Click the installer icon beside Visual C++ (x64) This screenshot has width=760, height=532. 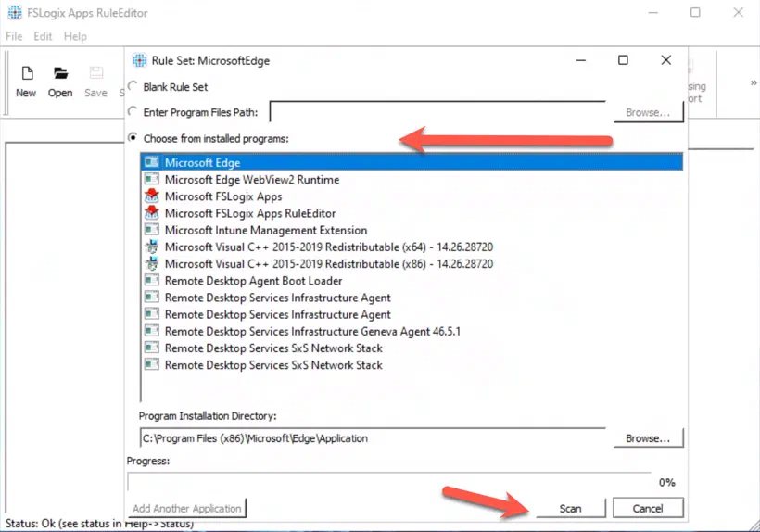coord(152,247)
